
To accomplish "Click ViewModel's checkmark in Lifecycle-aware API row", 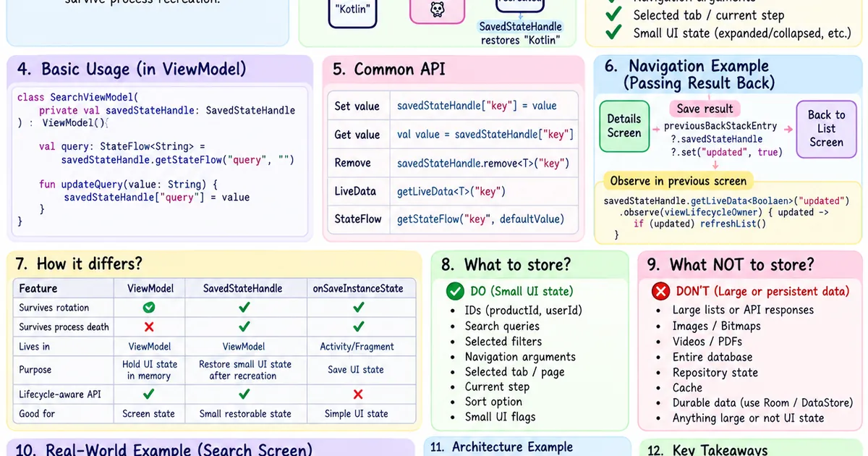I will tap(149, 394).
